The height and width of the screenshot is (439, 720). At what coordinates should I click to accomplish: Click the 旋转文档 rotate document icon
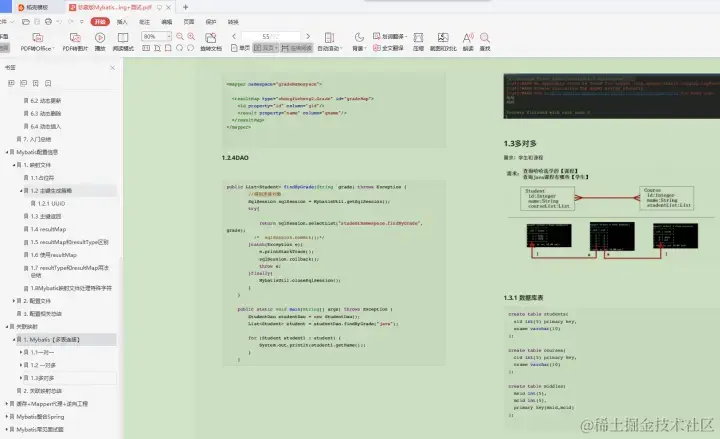(x=211, y=38)
